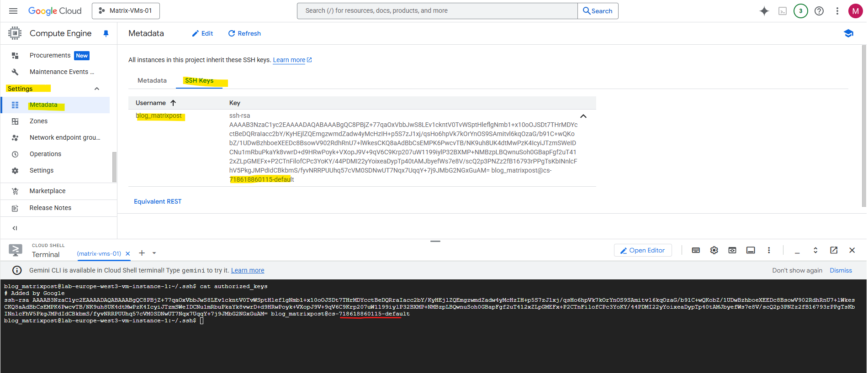Click the Compute Engine chip icon
This screenshot has height=373, width=868.
15,33
